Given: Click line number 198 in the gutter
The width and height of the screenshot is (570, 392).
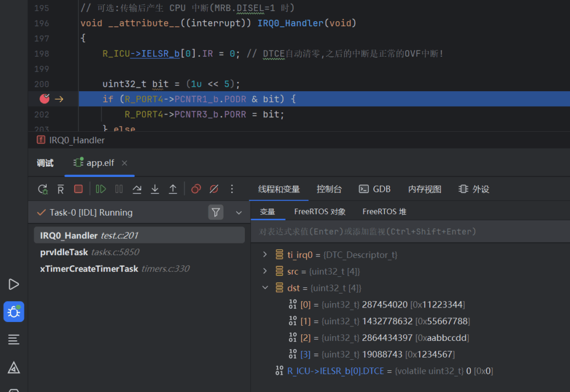Looking at the screenshot, I should coord(41,54).
